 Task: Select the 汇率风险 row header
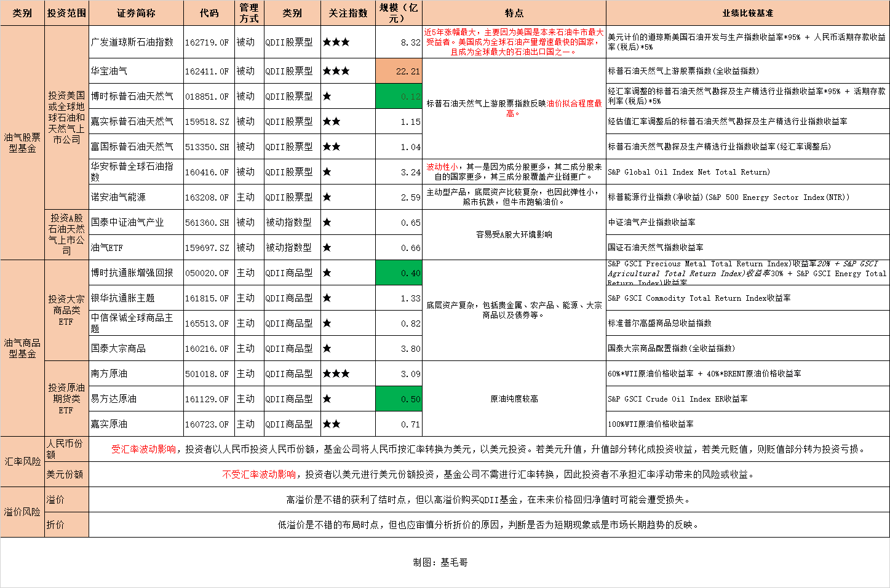pyautogui.click(x=22, y=459)
